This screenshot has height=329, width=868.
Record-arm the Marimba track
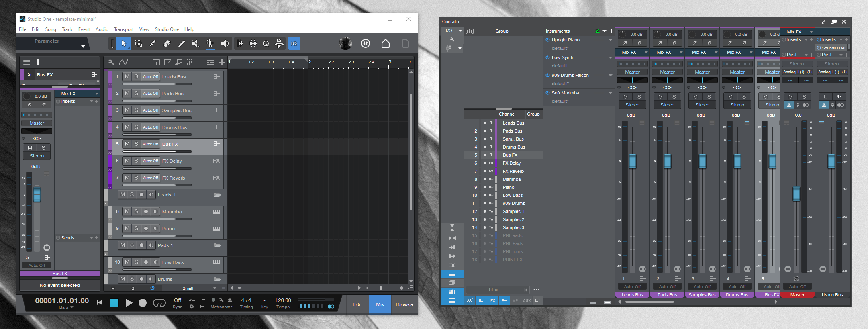[146, 211]
